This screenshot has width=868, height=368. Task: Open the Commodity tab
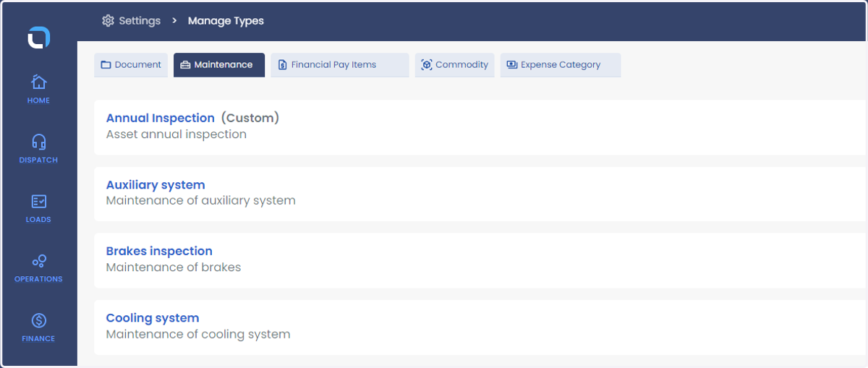pyautogui.click(x=455, y=65)
